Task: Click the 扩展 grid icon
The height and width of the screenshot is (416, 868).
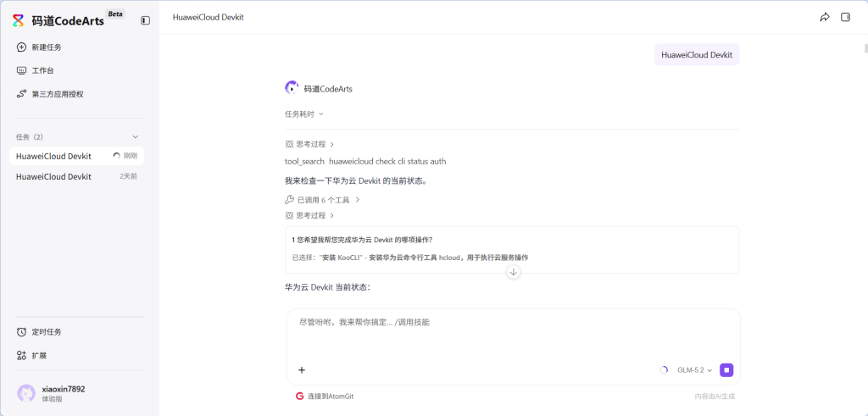Action: point(21,355)
